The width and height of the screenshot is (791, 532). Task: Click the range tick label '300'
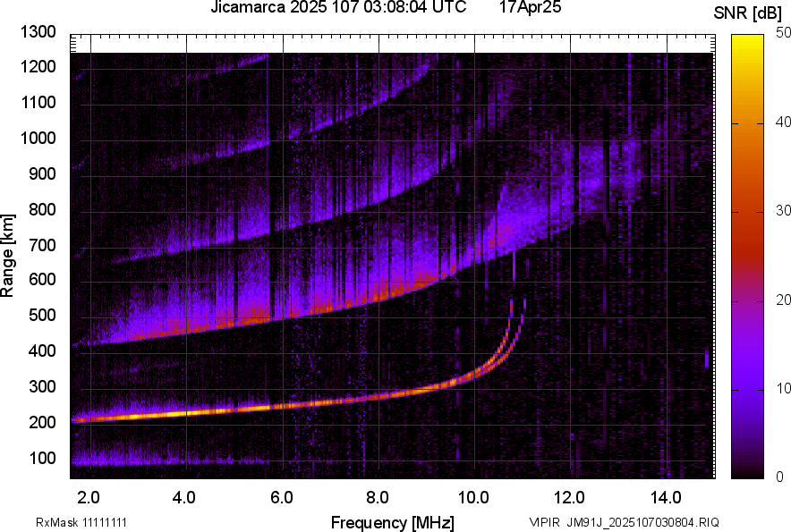click(x=42, y=387)
